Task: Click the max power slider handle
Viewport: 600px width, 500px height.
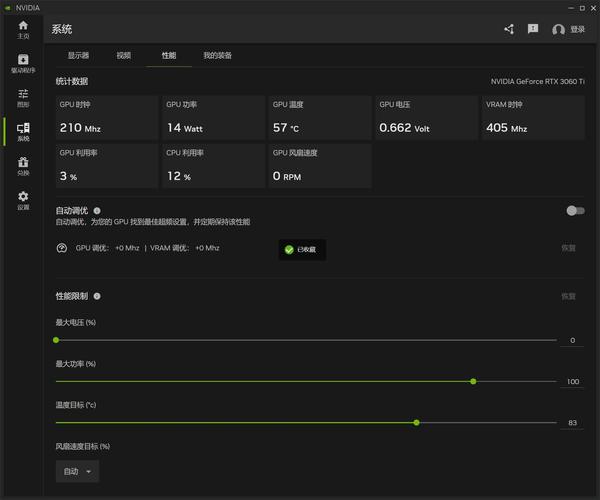Action: point(473,381)
